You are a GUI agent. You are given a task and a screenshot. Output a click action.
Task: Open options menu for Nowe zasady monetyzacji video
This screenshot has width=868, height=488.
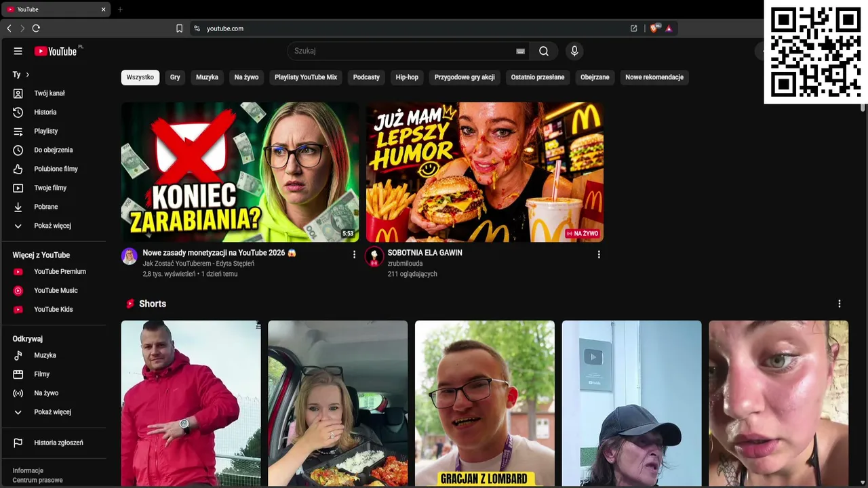(354, 255)
